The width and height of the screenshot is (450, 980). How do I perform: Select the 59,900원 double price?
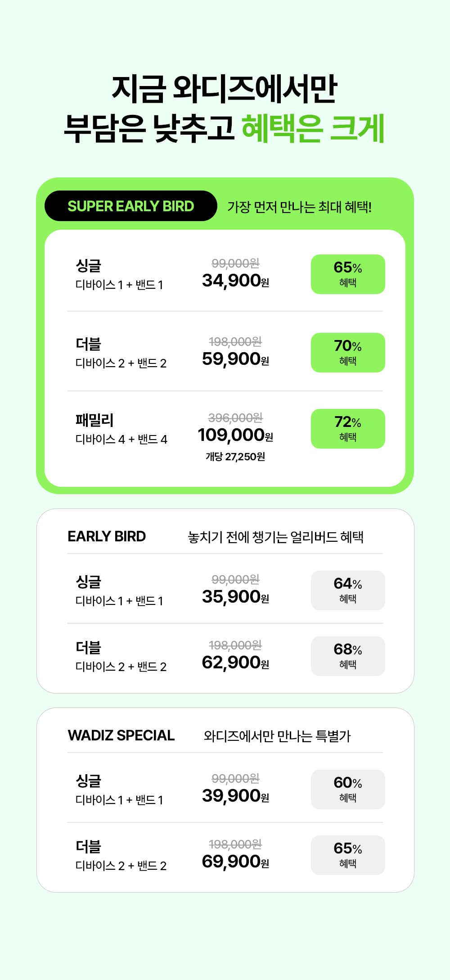tap(236, 359)
